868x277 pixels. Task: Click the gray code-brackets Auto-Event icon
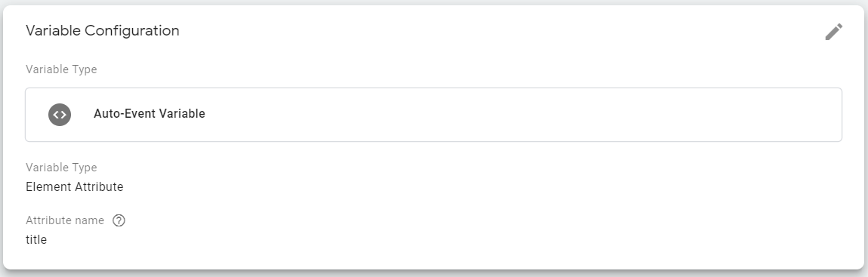[x=60, y=115]
